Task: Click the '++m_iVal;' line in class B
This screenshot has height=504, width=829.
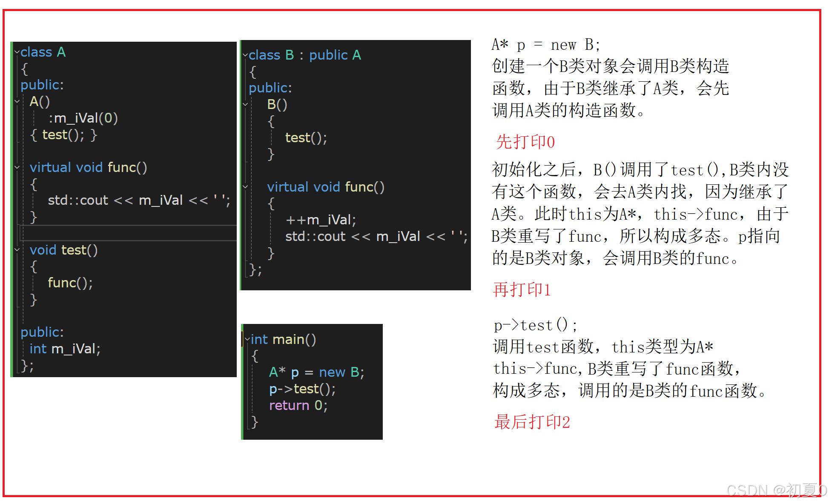Action: tap(321, 220)
